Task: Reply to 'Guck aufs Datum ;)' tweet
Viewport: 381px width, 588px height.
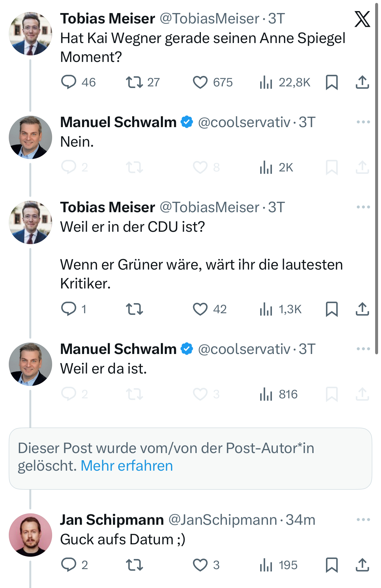Action: point(69,565)
